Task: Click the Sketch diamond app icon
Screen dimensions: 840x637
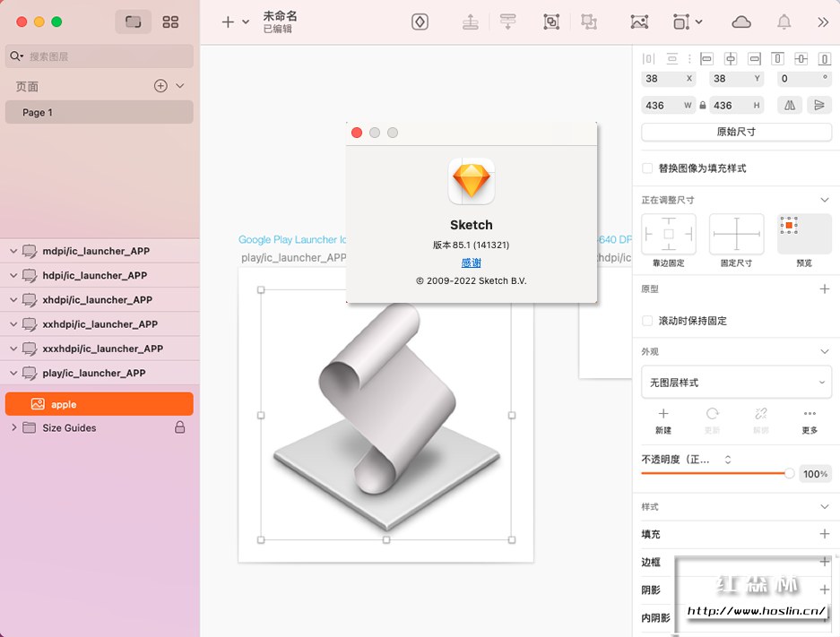Action: 472,181
